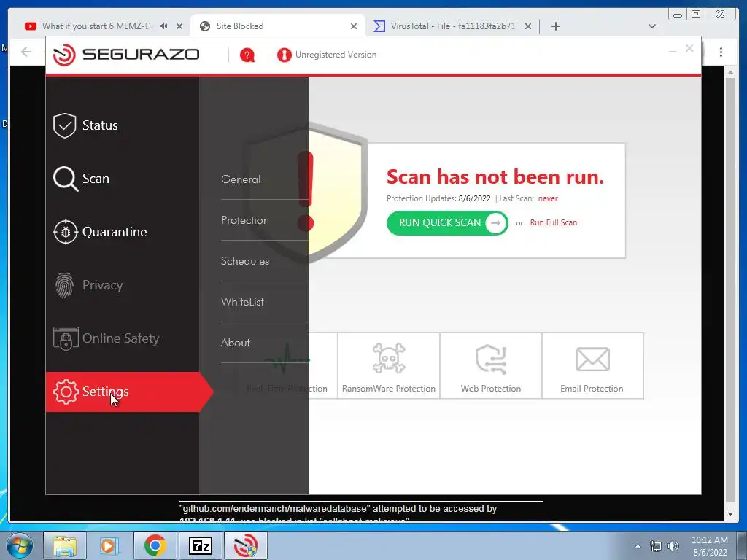Click the Unregistered Version label

coord(336,55)
